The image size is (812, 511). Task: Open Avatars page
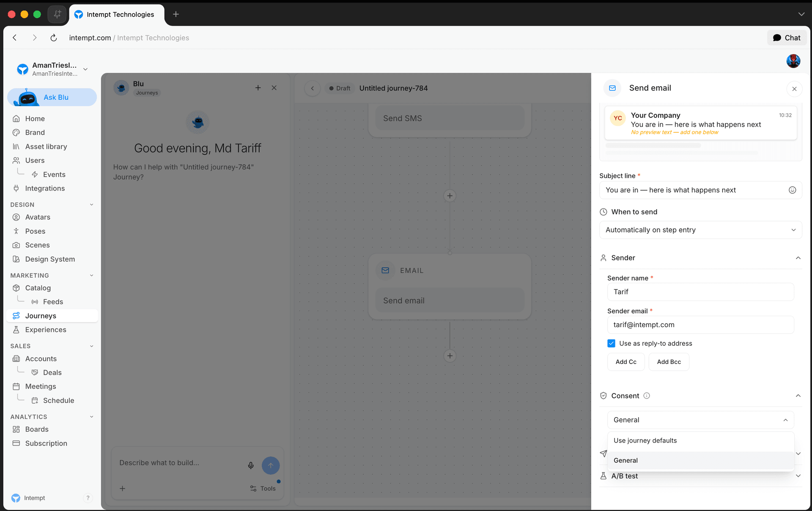[38, 217]
